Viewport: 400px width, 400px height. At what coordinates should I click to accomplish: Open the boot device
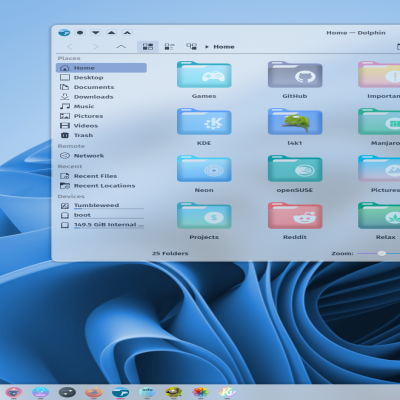(x=101, y=215)
